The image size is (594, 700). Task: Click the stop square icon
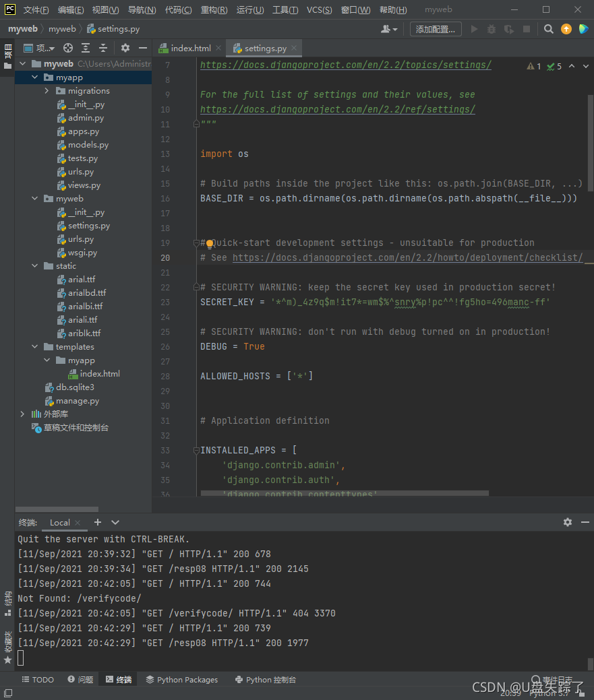point(527,29)
